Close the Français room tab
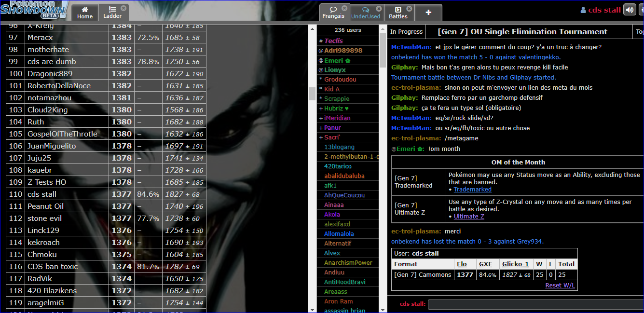 coord(344,8)
